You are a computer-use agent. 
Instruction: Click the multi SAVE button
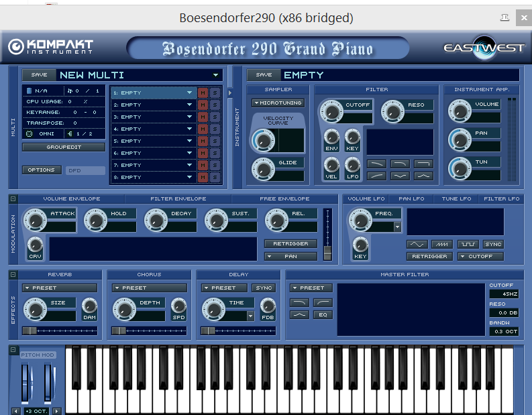click(x=39, y=74)
